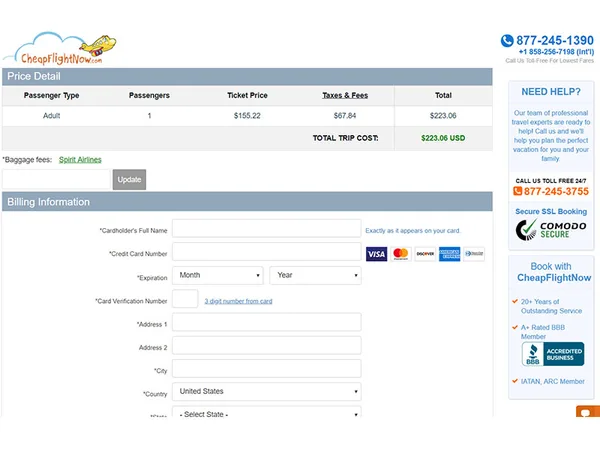This screenshot has height=450, width=600.
Task: Click the Comodo Secure badge
Action: pos(551,232)
